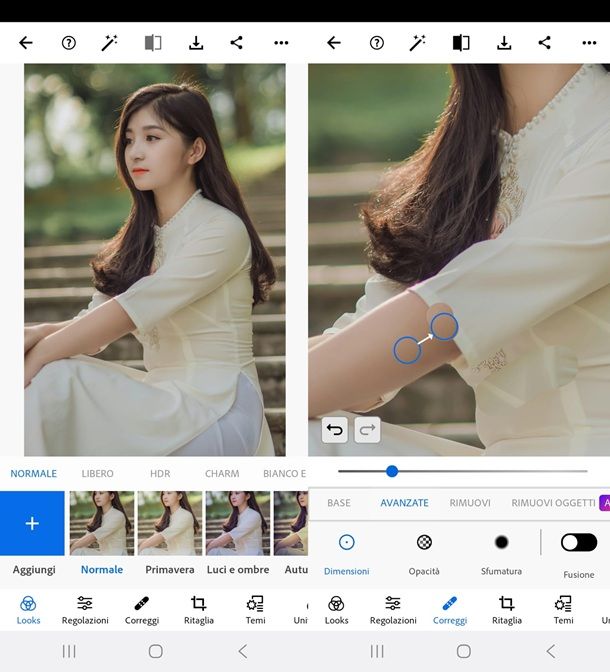610x672 pixels.
Task: Open the three-dot overflow menu on left screen
Action: (281, 43)
